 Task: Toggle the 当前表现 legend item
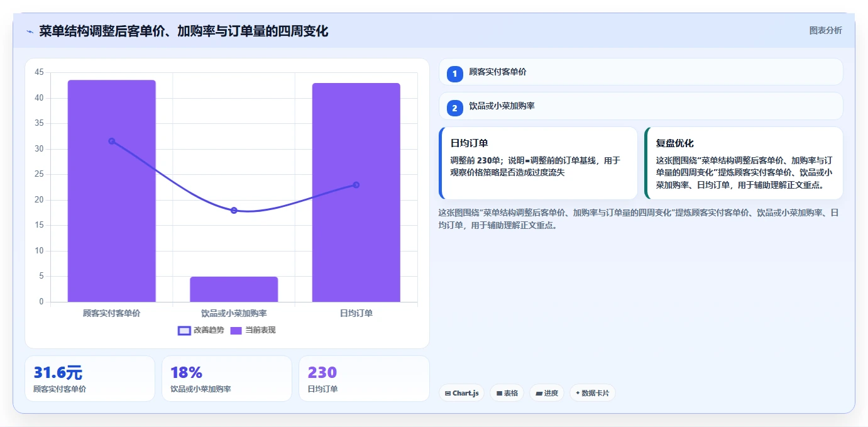[x=253, y=330]
